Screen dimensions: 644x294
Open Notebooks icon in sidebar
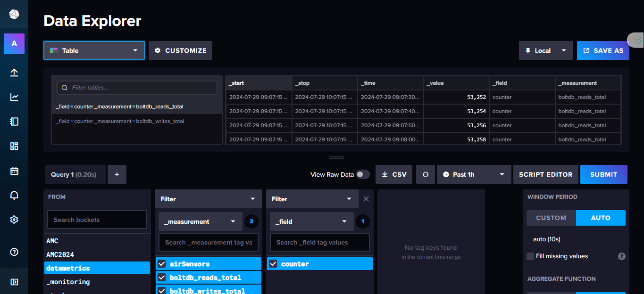pos(14,122)
